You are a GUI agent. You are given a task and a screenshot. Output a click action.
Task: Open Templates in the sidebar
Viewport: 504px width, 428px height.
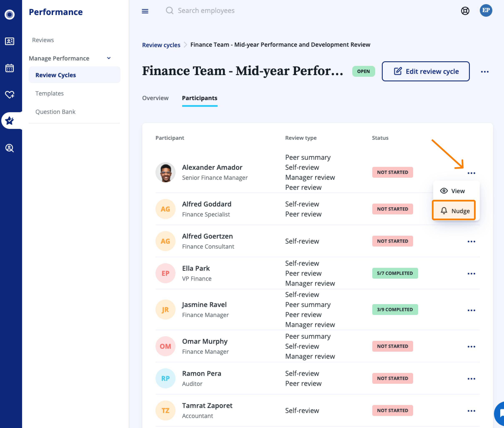(x=49, y=93)
